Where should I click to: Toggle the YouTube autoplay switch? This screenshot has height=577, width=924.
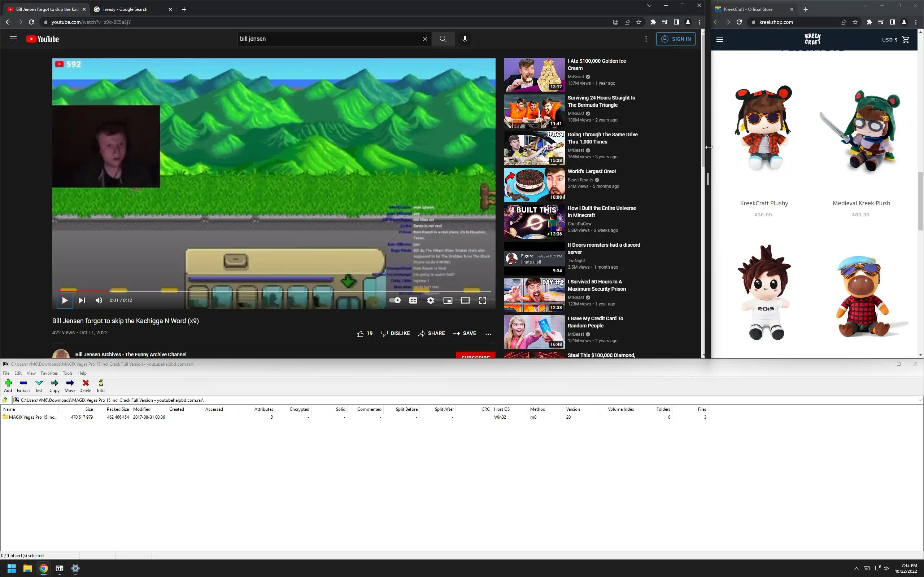point(395,300)
